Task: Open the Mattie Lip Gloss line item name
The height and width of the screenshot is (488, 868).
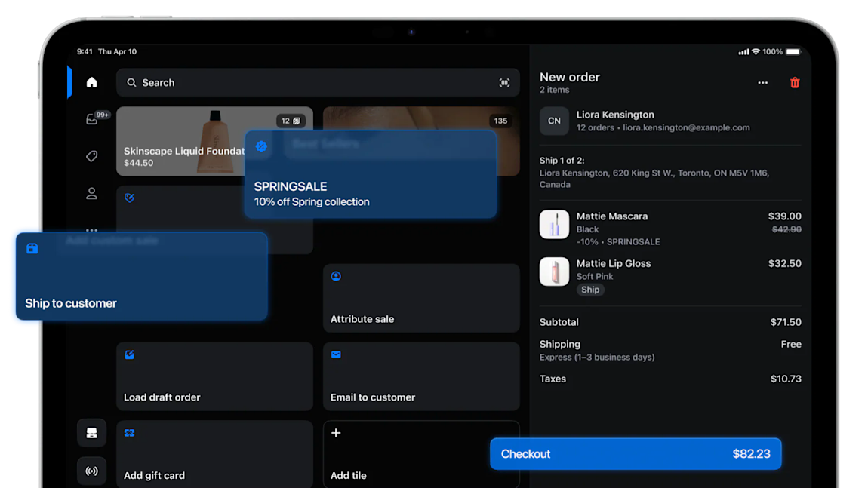Action: tap(614, 263)
